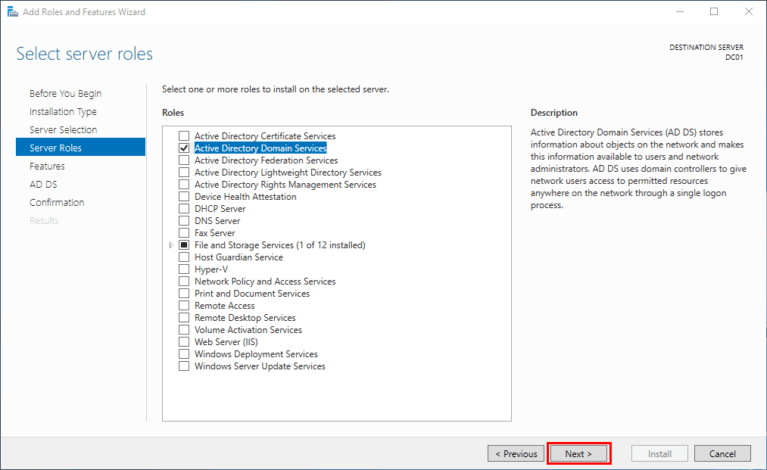Select Active Directory Certificate Services label
This screenshot has width=767, height=470.
click(265, 136)
